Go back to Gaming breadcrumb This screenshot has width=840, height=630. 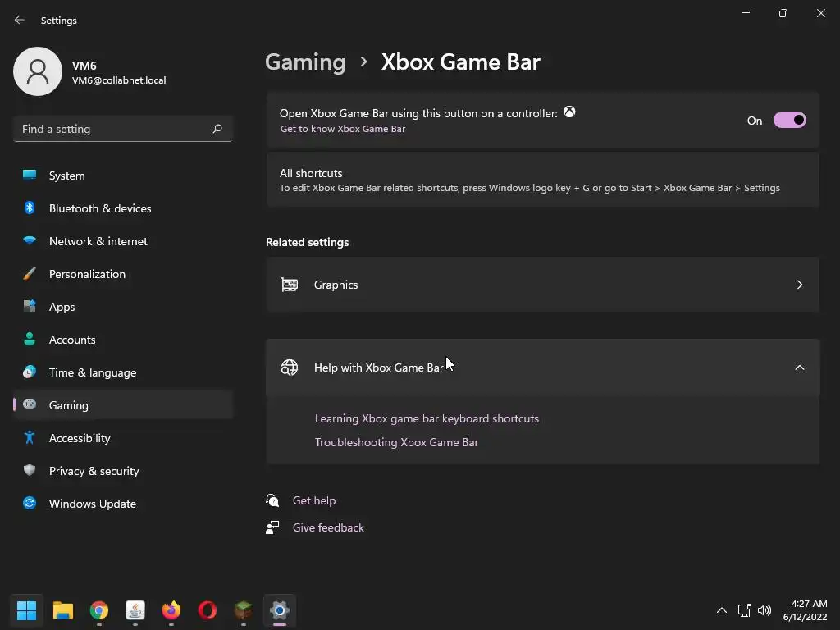[x=305, y=62]
